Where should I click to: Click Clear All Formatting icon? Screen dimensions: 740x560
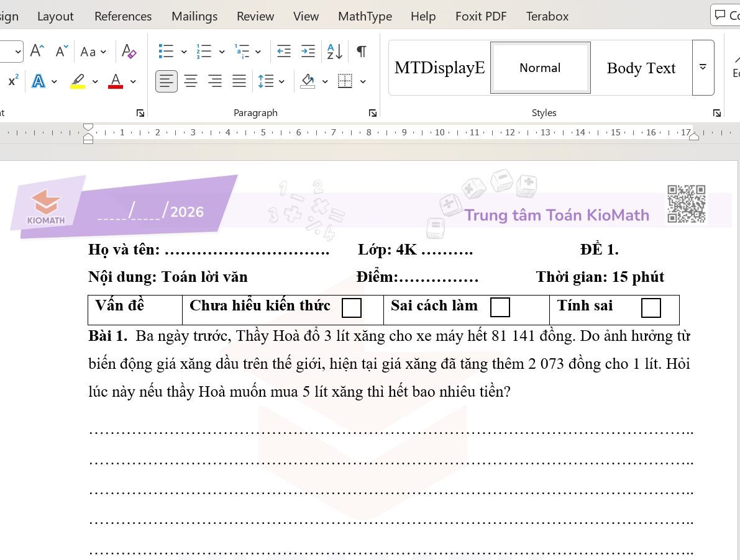click(129, 52)
